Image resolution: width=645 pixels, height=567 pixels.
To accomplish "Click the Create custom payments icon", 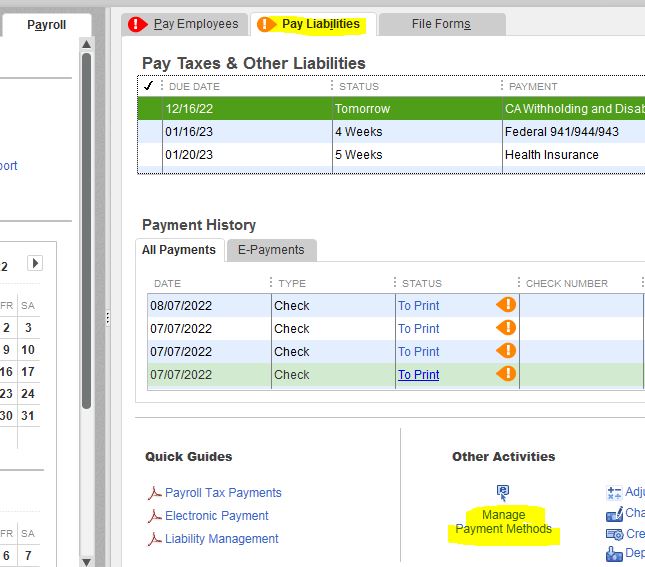I will coord(615,534).
